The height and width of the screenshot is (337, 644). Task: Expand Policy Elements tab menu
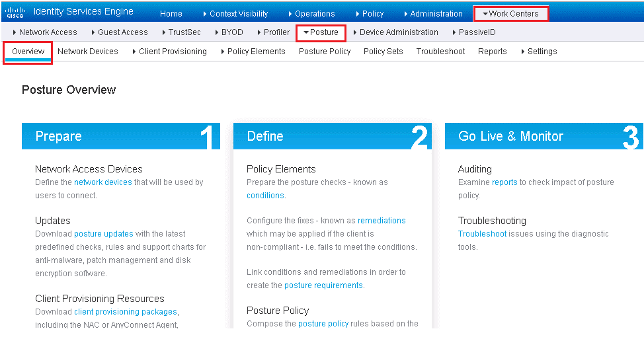click(253, 52)
